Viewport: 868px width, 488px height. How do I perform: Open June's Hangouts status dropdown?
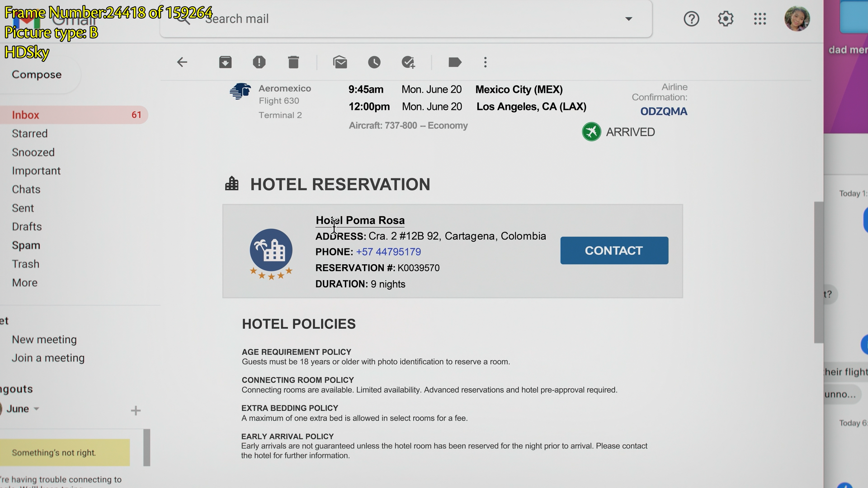point(37,409)
